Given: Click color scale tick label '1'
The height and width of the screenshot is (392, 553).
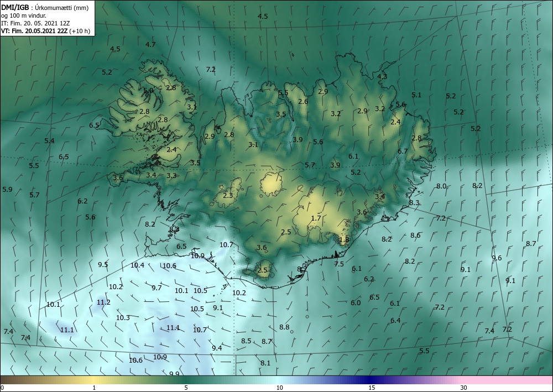Looking at the screenshot, I should click(94, 388).
